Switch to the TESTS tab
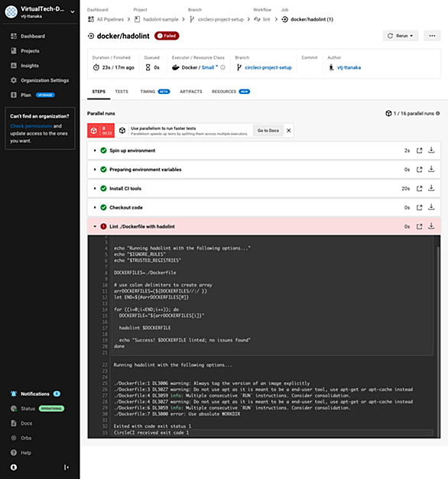This screenshot has height=479, width=448. pos(122,92)
